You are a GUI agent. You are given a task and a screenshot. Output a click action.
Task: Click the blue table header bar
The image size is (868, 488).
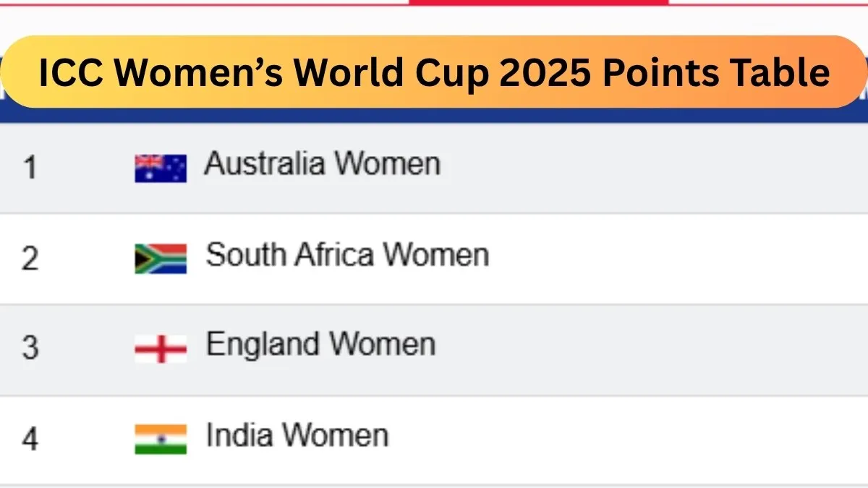[x=434, y=115]
